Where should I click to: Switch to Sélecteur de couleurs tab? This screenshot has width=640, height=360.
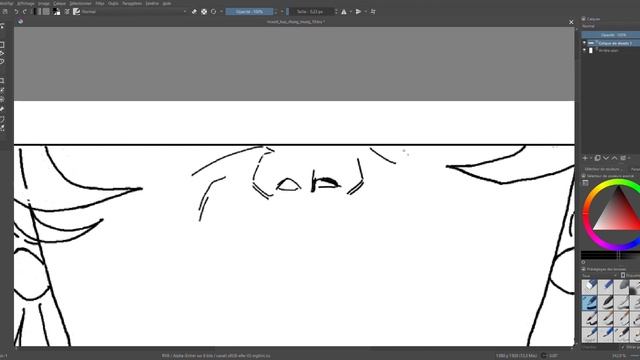coord(603,169)
